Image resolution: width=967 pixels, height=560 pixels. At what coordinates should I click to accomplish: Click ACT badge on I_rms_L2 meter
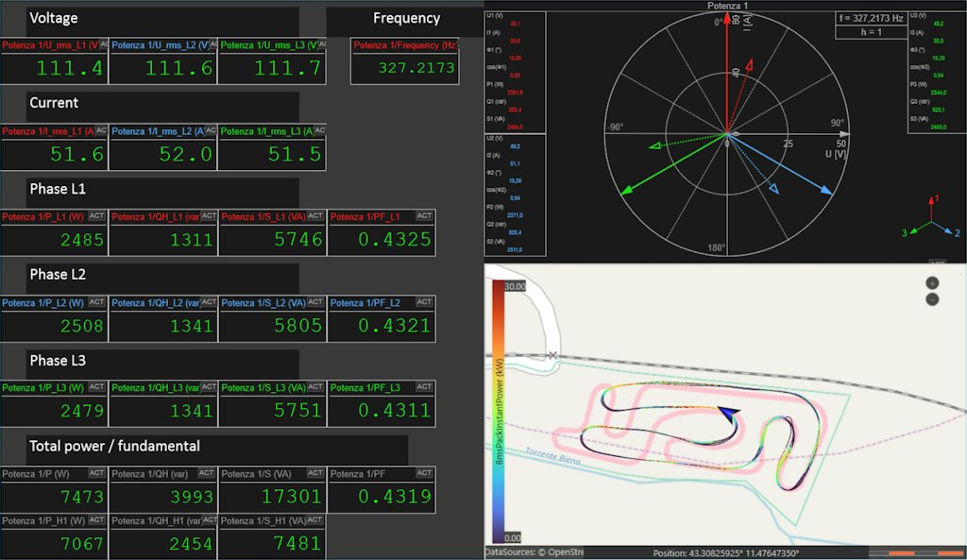(211, 130)
